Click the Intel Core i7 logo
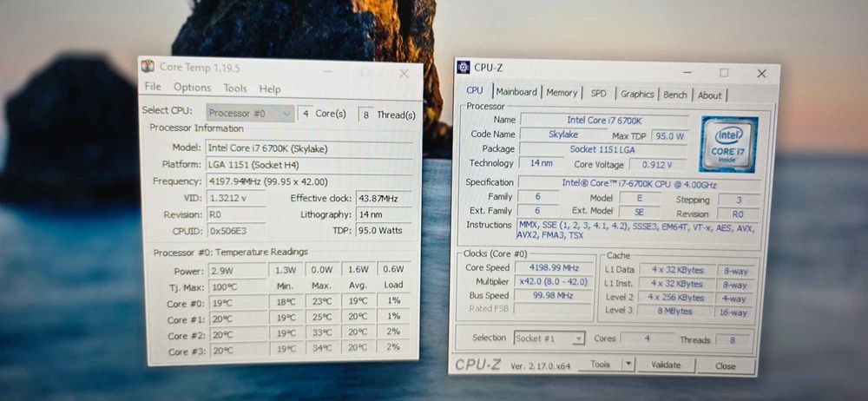 point(728,144)
